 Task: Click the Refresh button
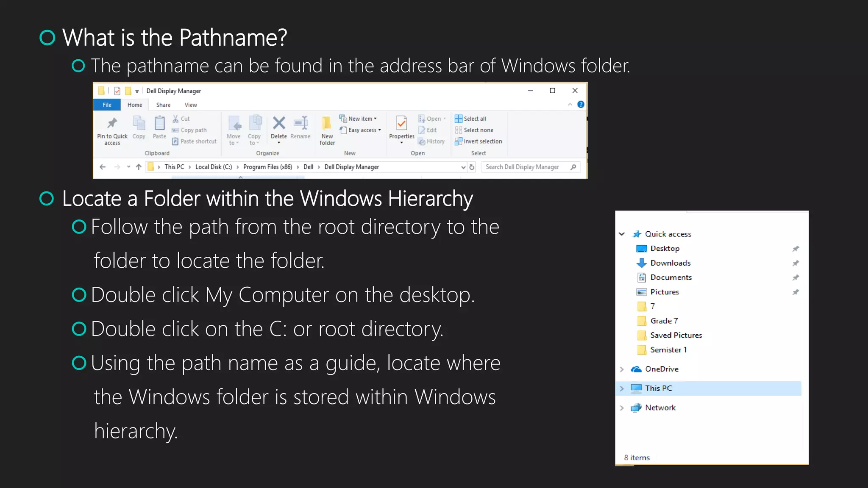click(472, 167)
